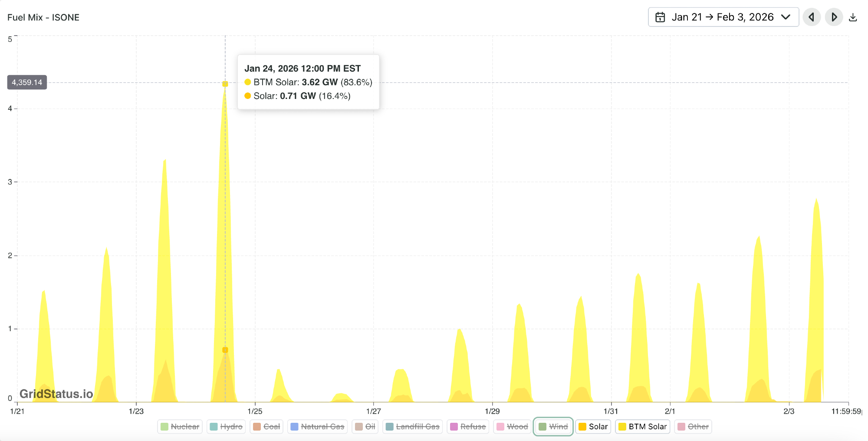868x441 pixels.
Task: Toggle Landfill Gas legend entry
Action: 412,427
